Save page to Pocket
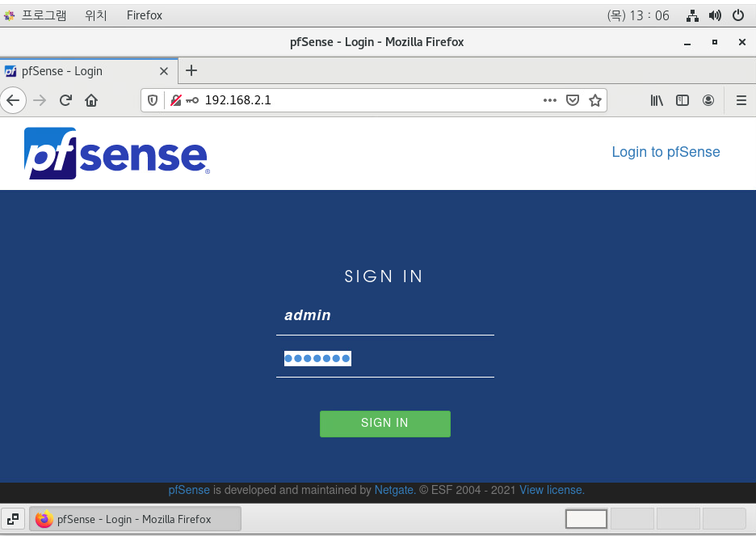This screenshot has width=756, height=536. [x=573, y=100]
